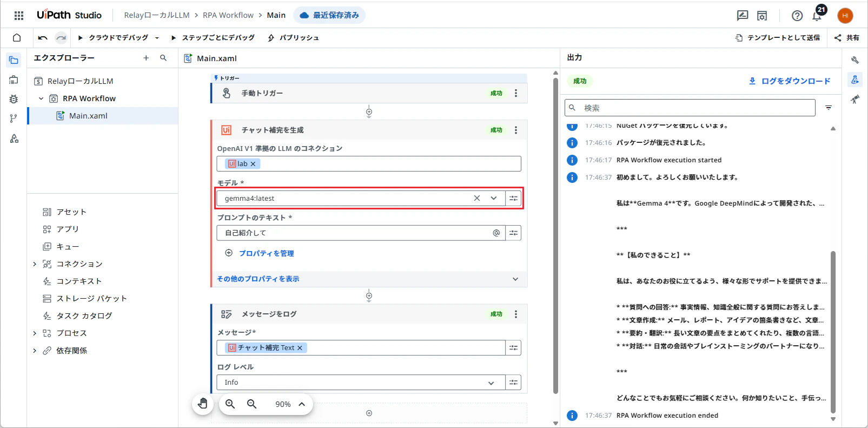
Task: Open the model dropdown arrow
Action: (x=494, y=198)
